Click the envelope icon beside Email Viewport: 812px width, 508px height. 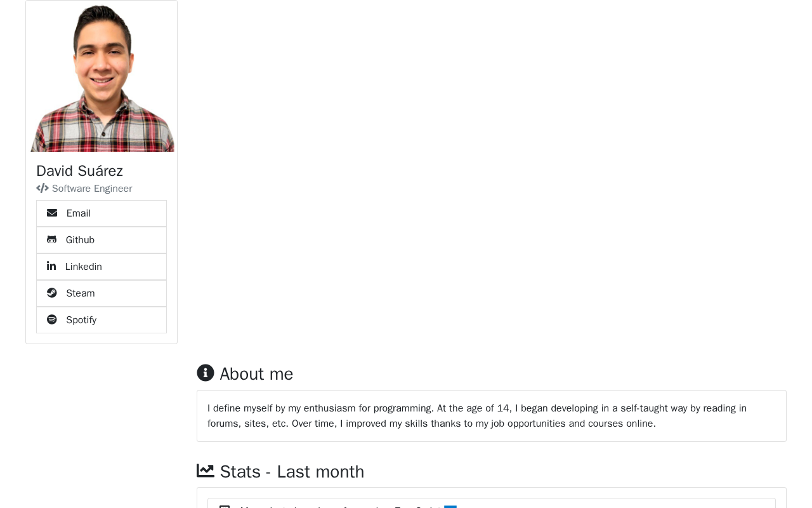coord(52,213)
